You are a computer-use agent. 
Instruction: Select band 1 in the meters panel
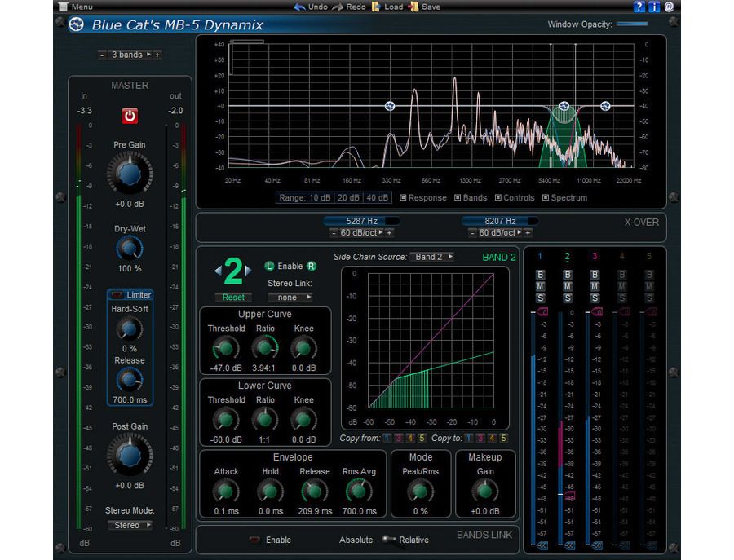coord(540,256)
